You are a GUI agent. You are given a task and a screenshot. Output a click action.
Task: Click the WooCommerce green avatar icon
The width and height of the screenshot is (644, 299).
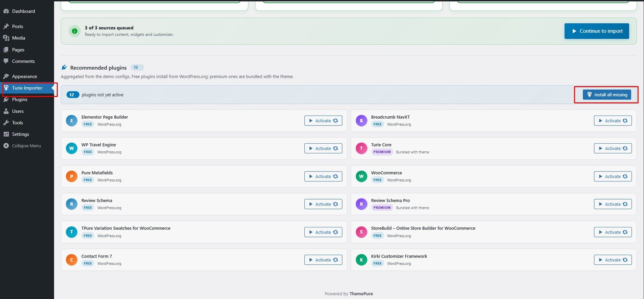pos(361,176)
